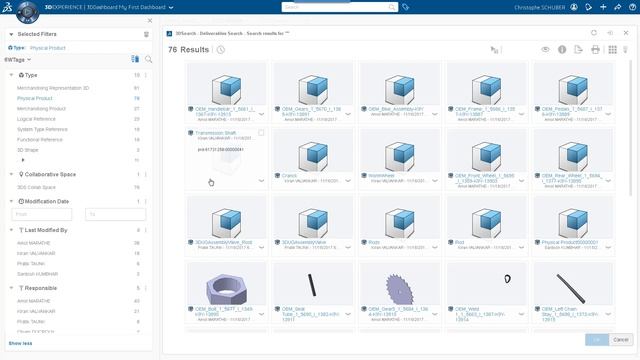Open the dashboard title dropdown arrow
The image size is (640, 360).
click(x=171, y=7)
